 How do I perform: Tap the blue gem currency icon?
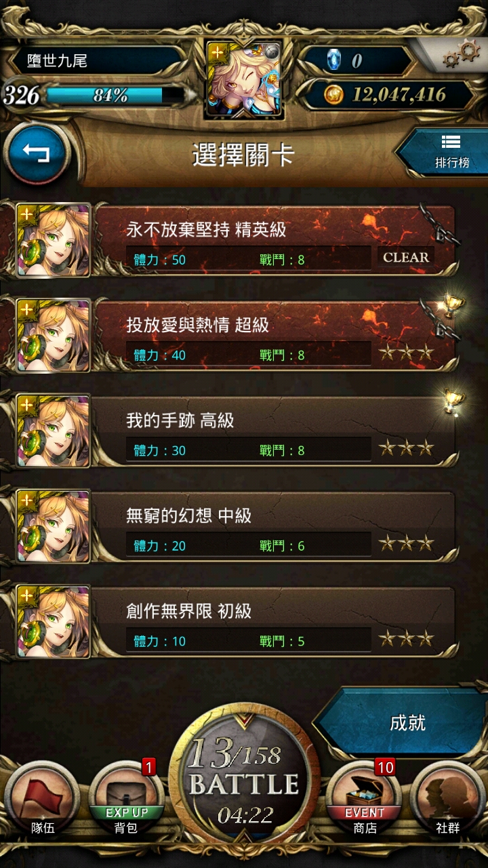tap(333, 60)
